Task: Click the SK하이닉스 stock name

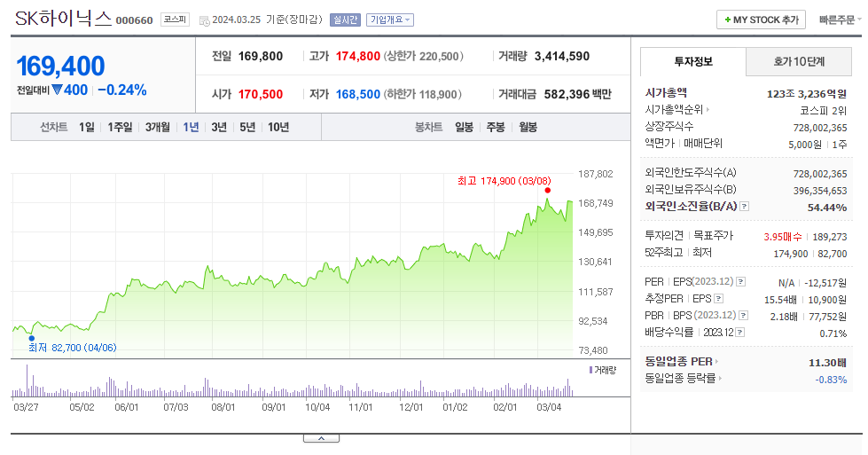Action: pyautogui.click(x=63, y=19)
